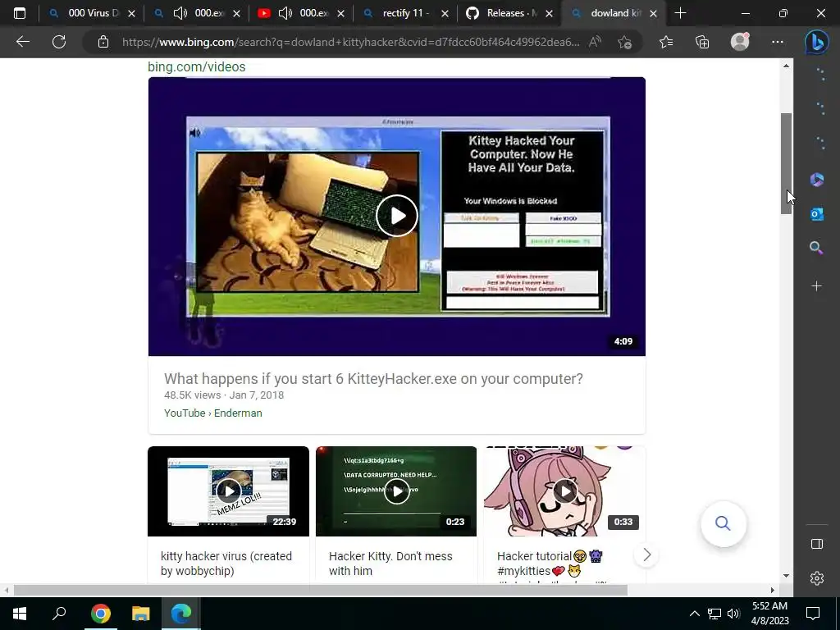Open the notification center icon
The image size is (840, 630).
click(x=813, y=614)
